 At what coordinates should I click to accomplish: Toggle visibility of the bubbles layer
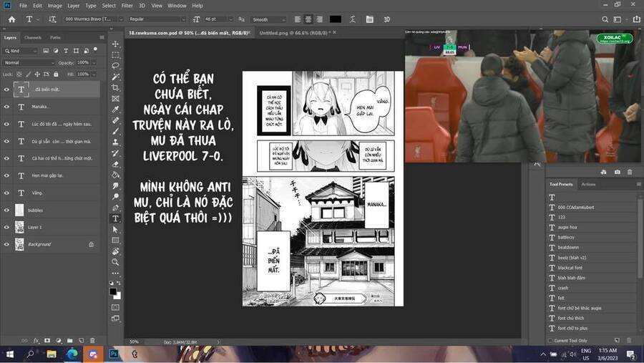[x=6, y=210]
